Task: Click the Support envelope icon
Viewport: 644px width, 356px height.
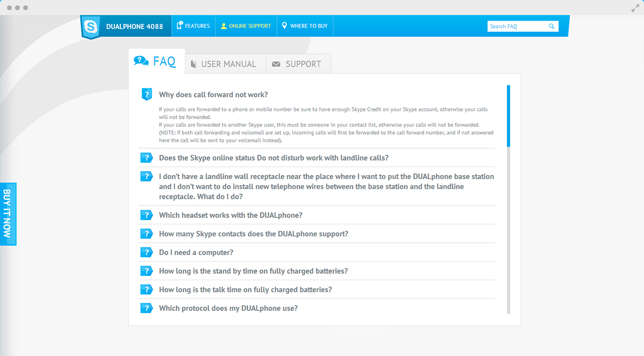Action: point(276,64)
